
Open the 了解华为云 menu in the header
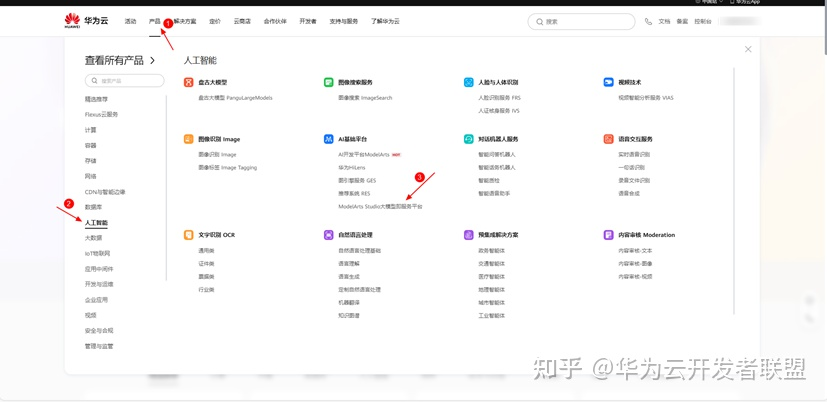tap(385, 22)
